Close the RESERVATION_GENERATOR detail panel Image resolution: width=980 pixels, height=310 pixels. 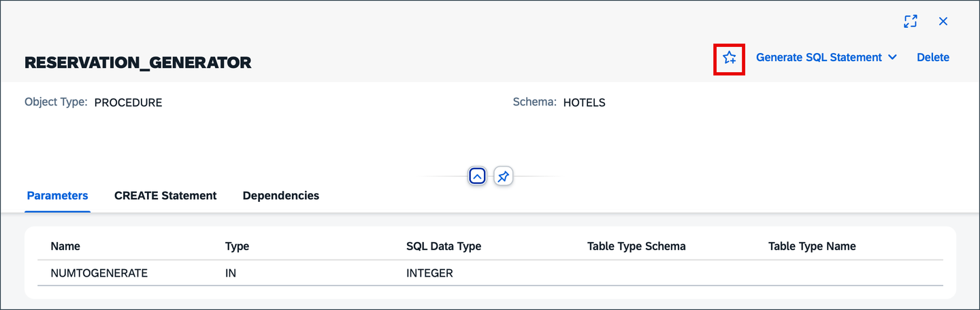[943, 21]
